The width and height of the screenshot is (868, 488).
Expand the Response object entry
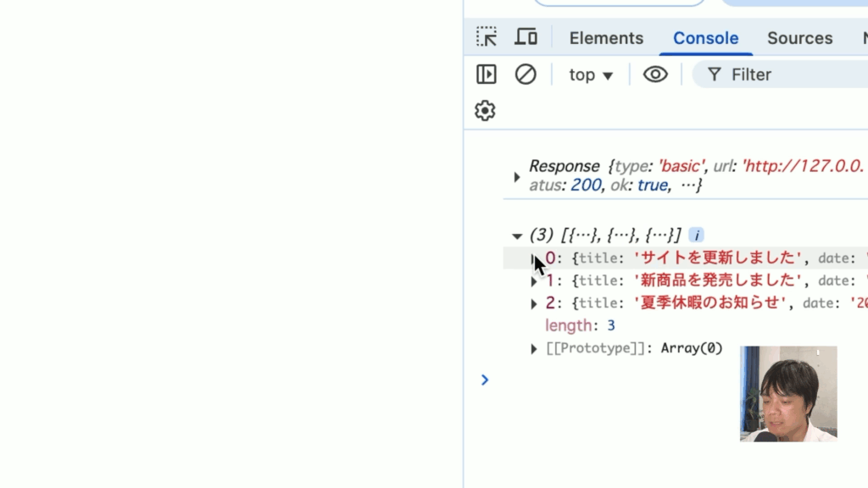click(x=517, y=176)
